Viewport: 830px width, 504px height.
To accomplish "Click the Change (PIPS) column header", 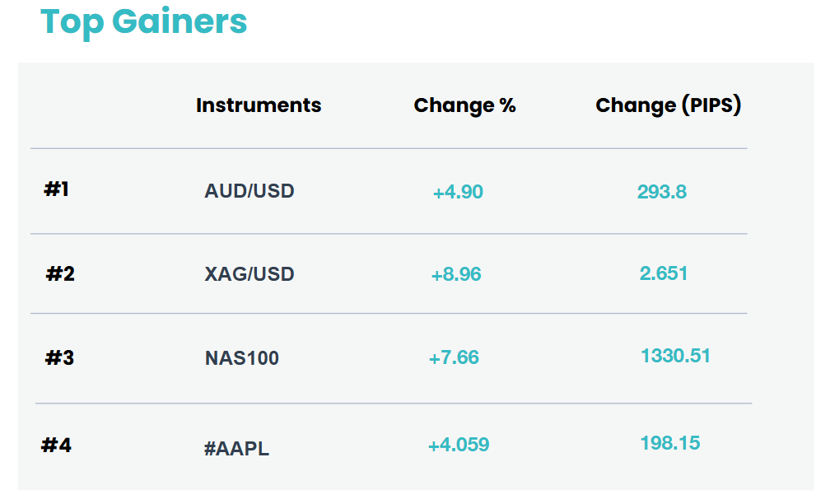I will click(668, 105).
